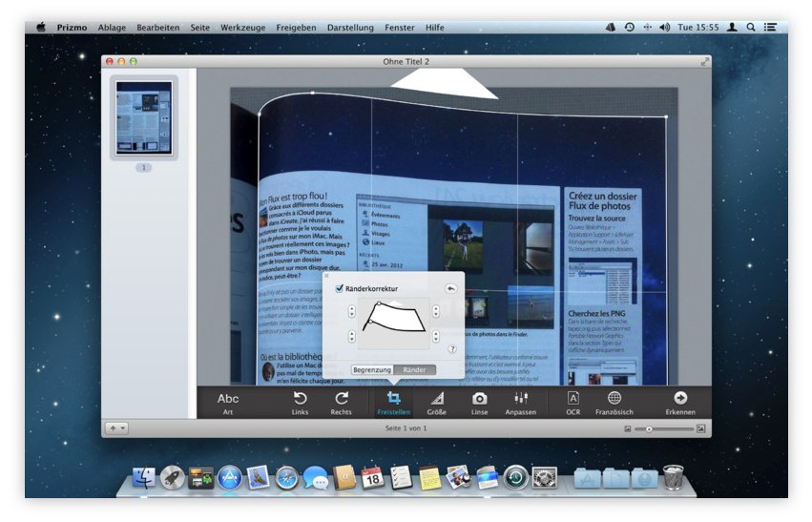The image size is (812, 522).
Task: Open the Werkzeuge menu
Action: click(x=241, y=28)
